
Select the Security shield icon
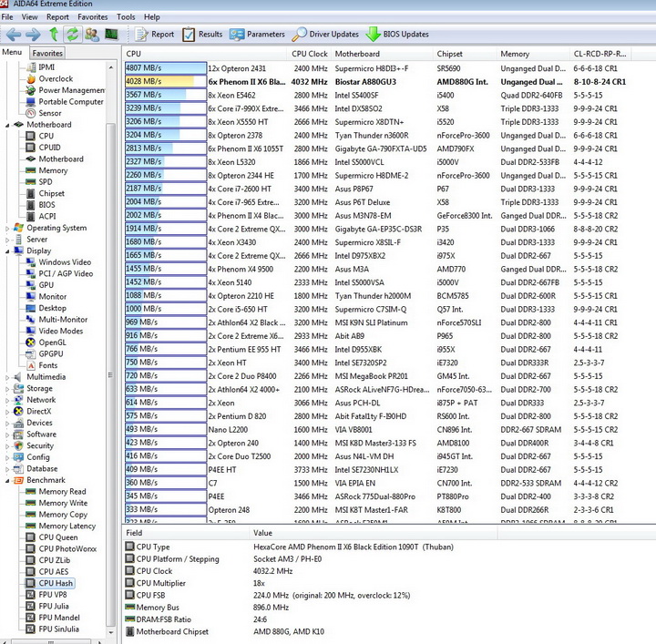tap(18, 445)
